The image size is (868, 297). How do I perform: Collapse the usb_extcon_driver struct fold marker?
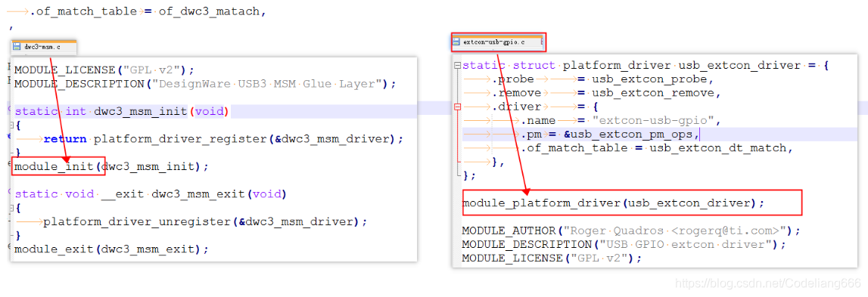(456, 66)
